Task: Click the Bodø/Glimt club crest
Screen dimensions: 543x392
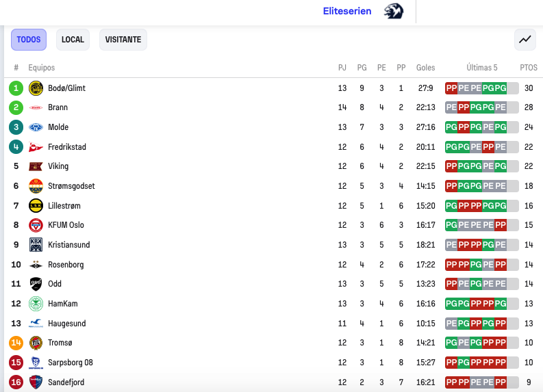Action: (x=36, y=88)
